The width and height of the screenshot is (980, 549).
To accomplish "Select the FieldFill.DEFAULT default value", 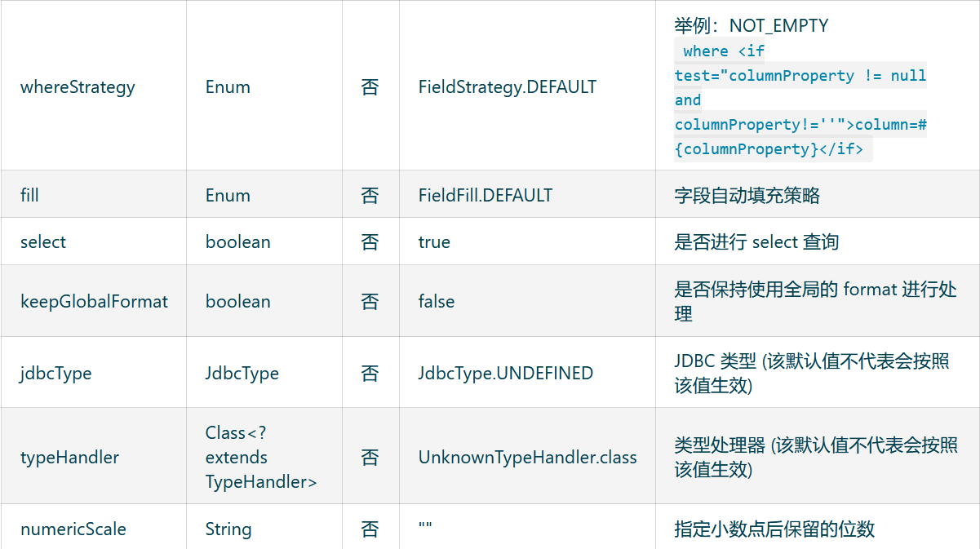I will coord(485,195).
